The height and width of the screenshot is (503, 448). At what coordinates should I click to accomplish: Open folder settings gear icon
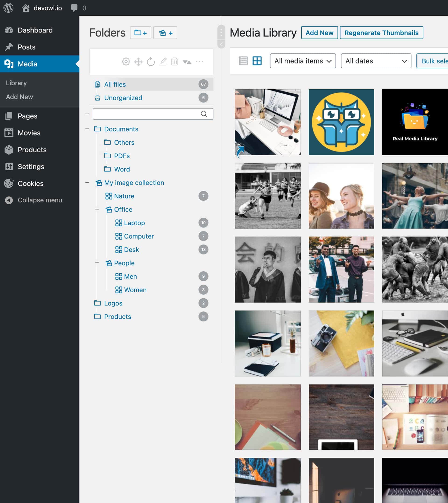pyautogui.click(x=126, y=62)
